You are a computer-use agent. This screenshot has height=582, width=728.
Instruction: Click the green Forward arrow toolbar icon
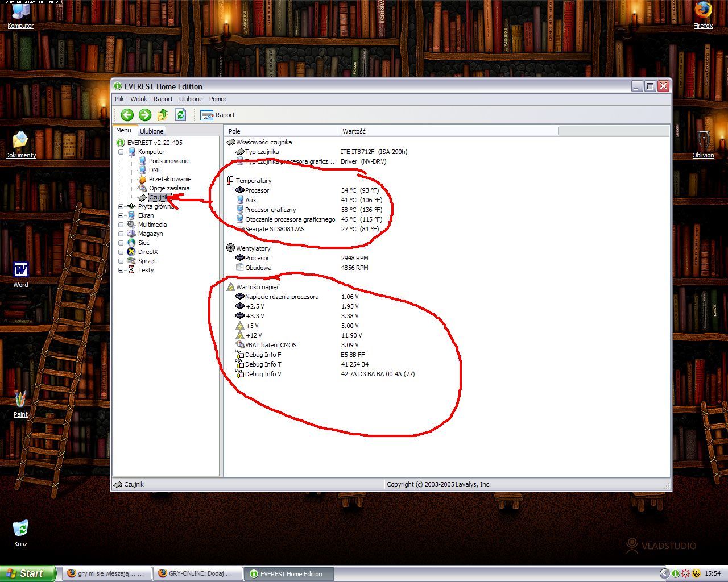145,115
